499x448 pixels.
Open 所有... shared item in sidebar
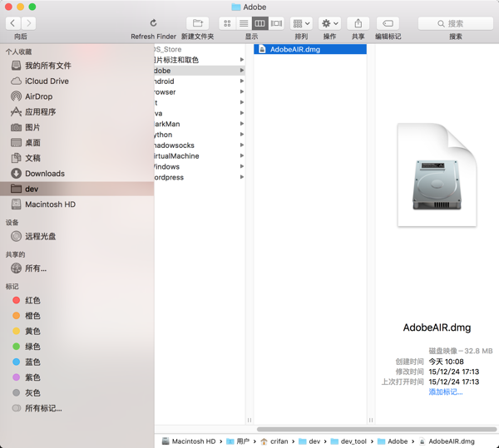point(77,268)
